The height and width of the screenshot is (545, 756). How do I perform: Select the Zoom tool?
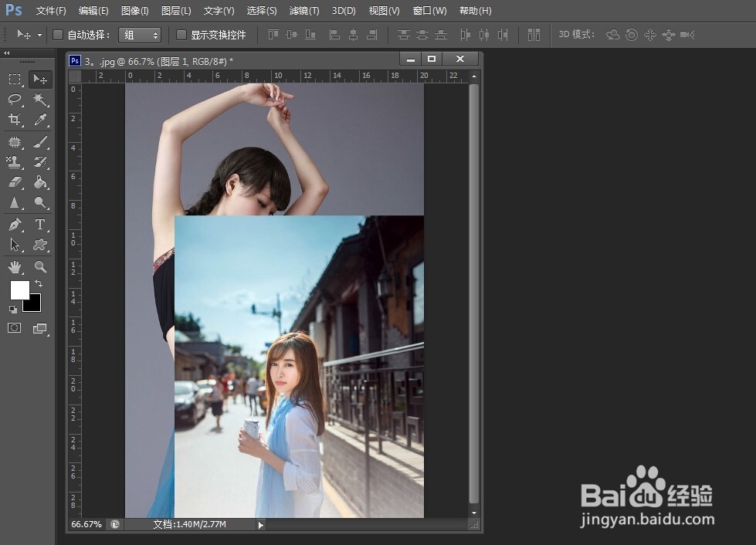(40, 266)
